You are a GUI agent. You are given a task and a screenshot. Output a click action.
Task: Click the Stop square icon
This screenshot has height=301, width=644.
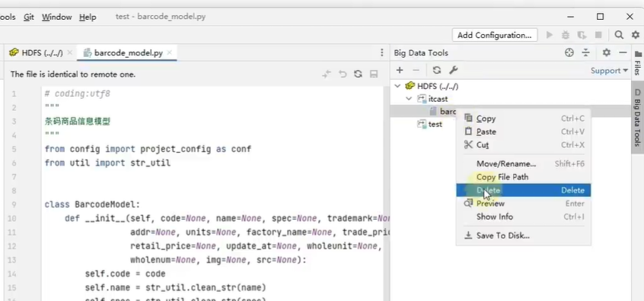coord(598,35)
